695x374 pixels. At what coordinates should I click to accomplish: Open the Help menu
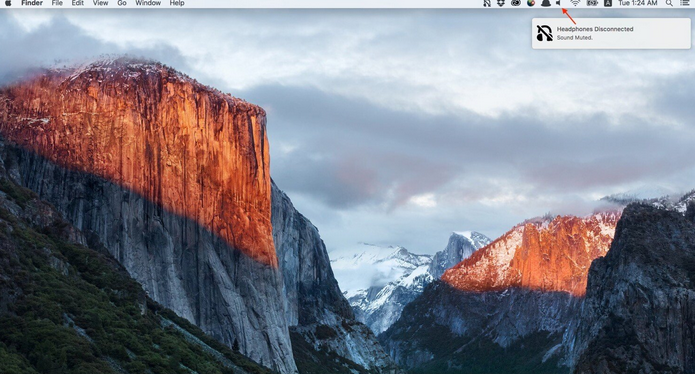177,3
